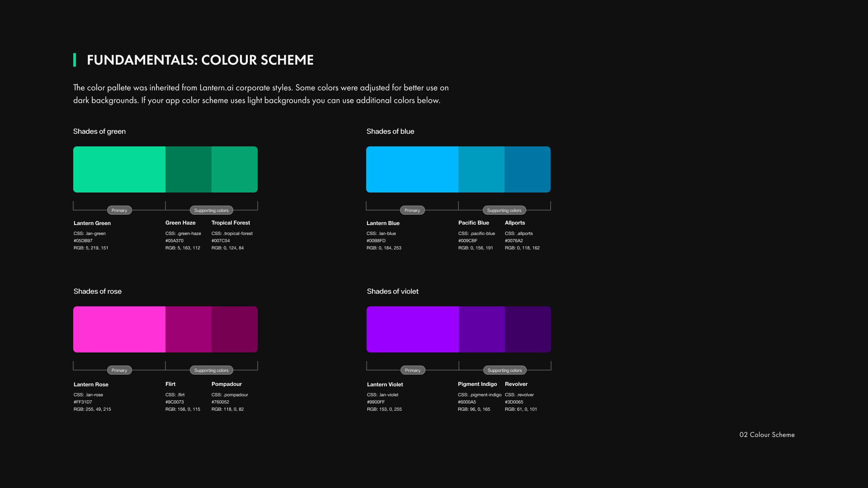Click the Pacific Blue color swatch

[x=481, y=169]
